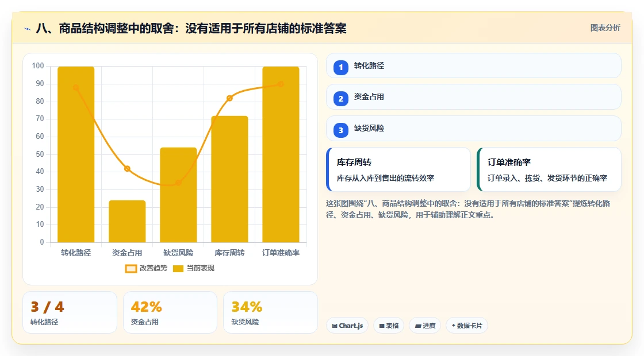Click the 50 y-axis value
Screen dimensions: 644x356
coord(40,154)
